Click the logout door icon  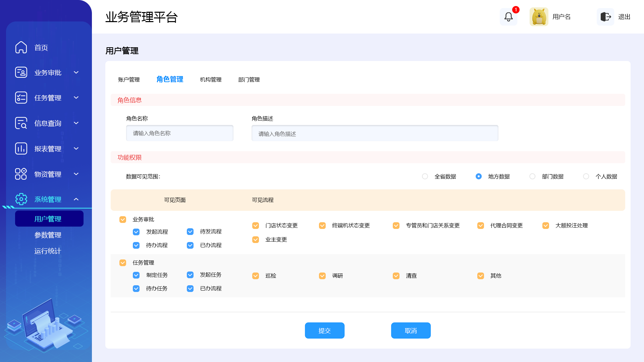606,17
